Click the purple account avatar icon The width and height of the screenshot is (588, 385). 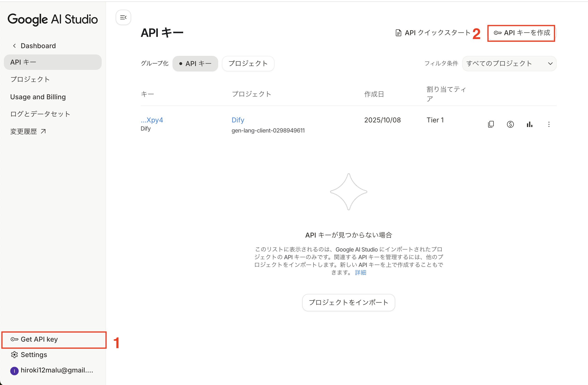click(x=14, y=371)
